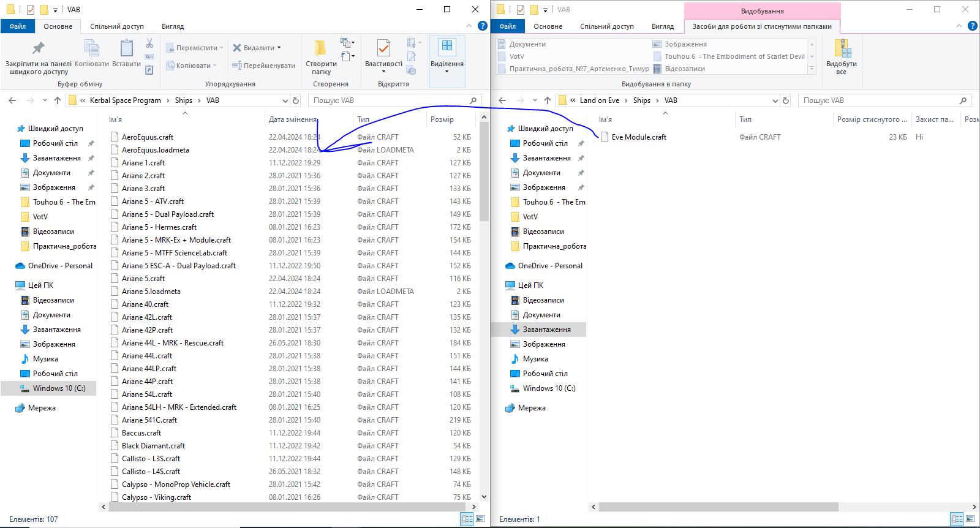The image size is (980, 528).
Task: Click Pin to Quick access in left window ribbon
Action: click(38, 58)
